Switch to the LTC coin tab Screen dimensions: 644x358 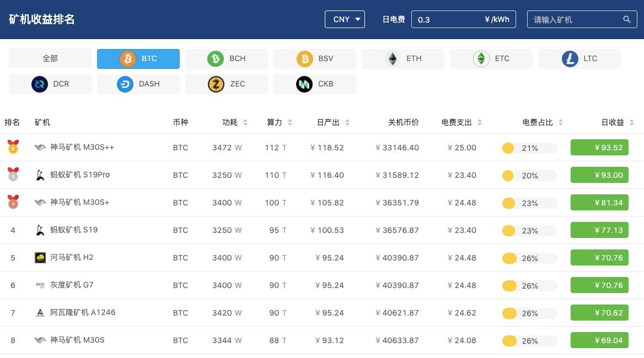579,58
